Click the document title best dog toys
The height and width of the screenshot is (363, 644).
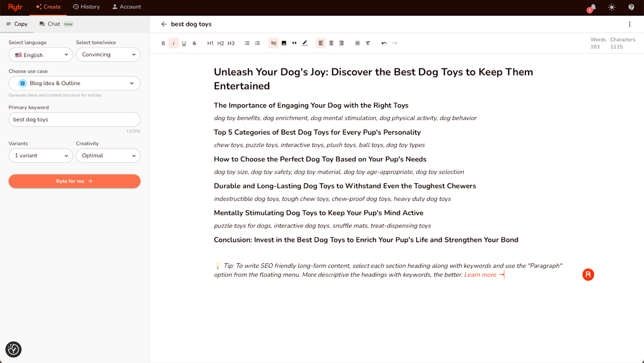191,24
